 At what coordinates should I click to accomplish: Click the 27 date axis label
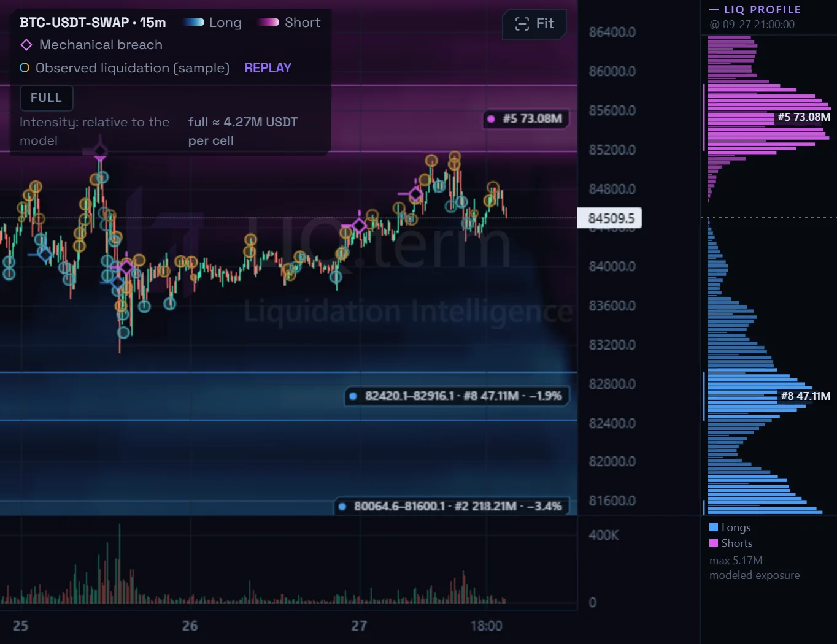359,626
